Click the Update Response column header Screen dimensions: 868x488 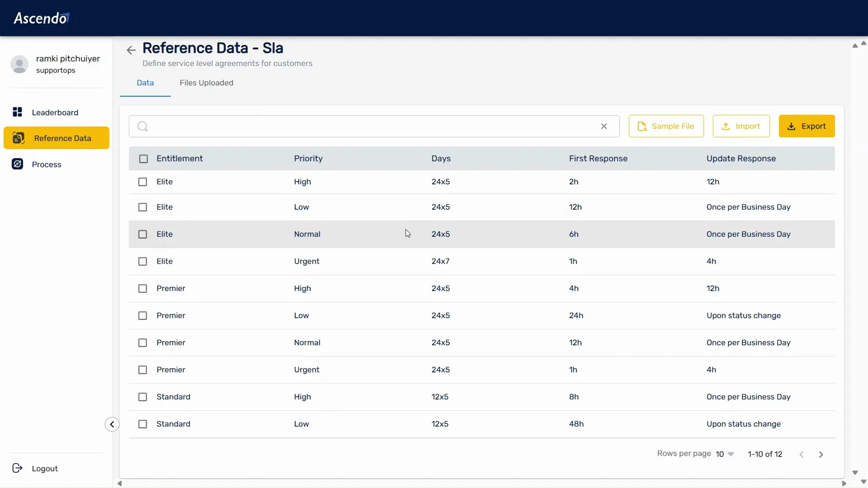coord(741,158)
